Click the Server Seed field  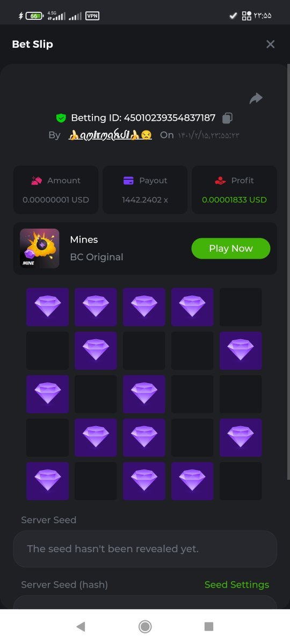click(145, 549)
